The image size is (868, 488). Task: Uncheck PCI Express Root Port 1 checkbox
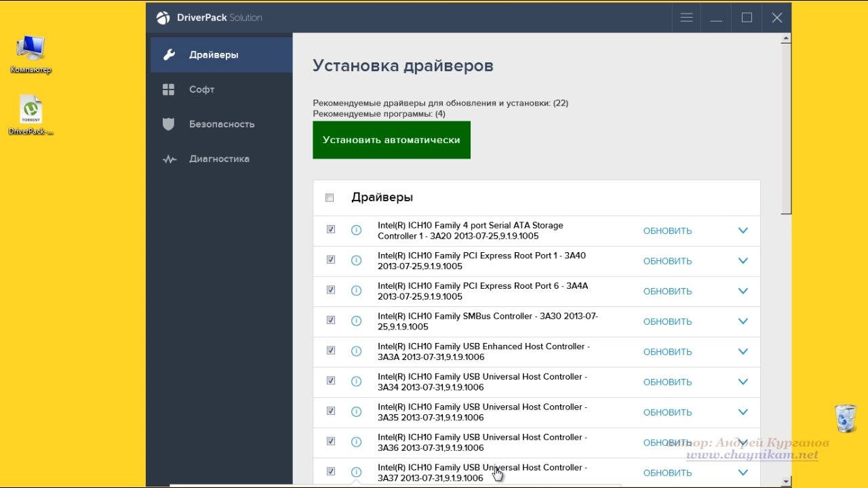click(x=331, y=260)
